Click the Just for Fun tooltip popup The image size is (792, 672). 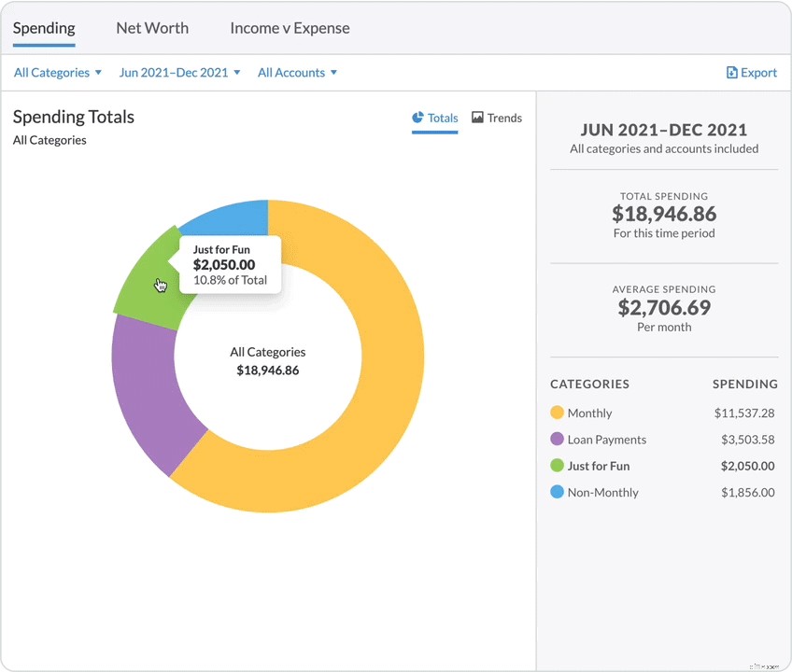click(x=229, y=266)
